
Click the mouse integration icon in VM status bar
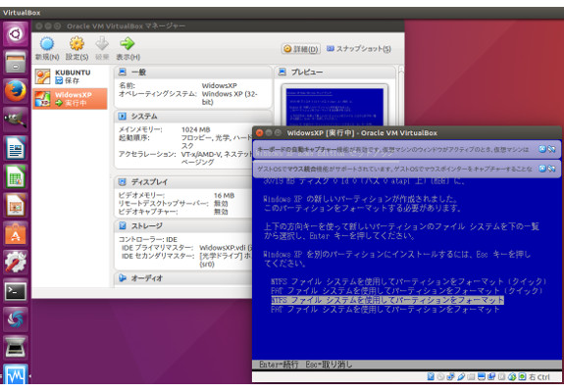point(512,376)
